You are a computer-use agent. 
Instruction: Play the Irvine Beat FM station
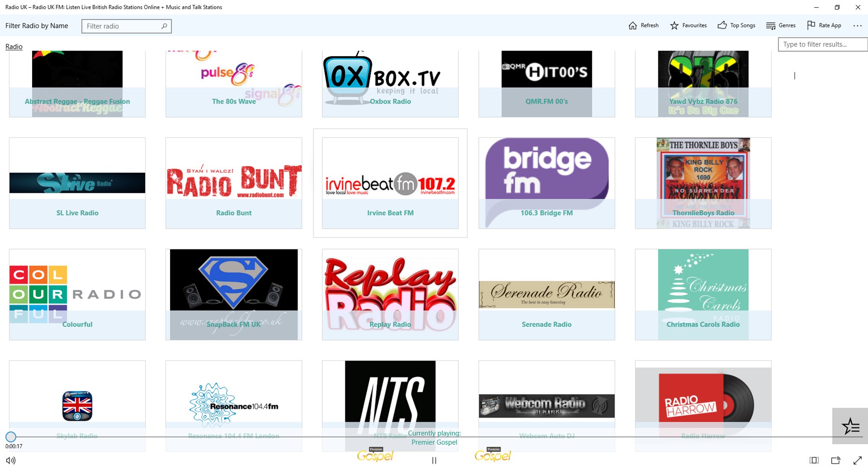pos(390,183)
